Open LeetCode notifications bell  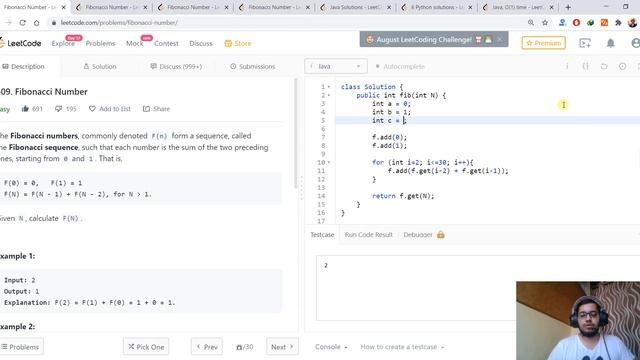[x=610, y=43]
